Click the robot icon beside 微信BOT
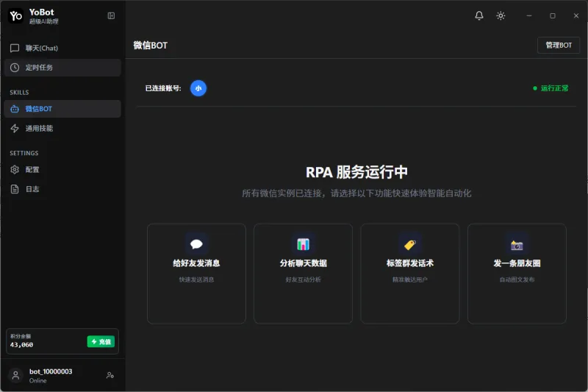This screenshot has width=588, height=392. (15, 109)
